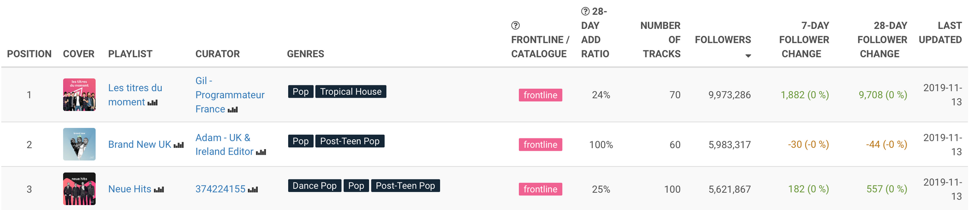Viewport: 980px width, 210px height.
Task: Click stats chart icon beside Les titres du moment
Action: [x=153, y=103]
